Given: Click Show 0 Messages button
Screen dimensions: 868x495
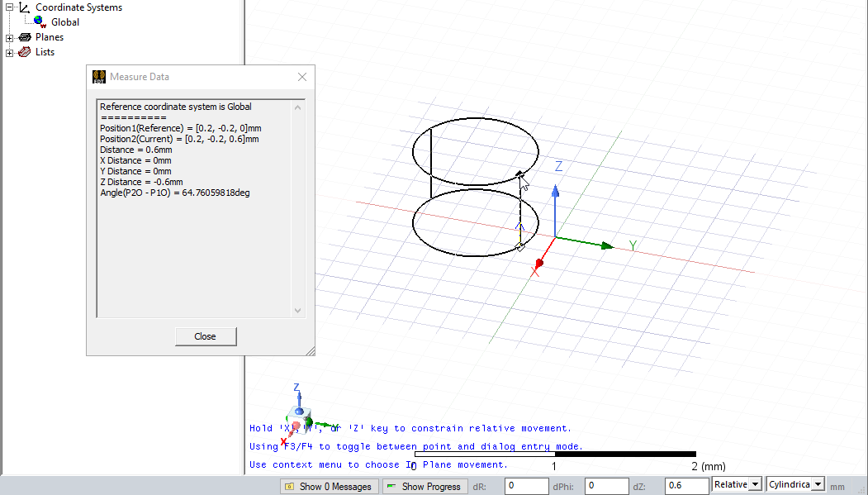Looking at the screenshot, I should point(330,487).
